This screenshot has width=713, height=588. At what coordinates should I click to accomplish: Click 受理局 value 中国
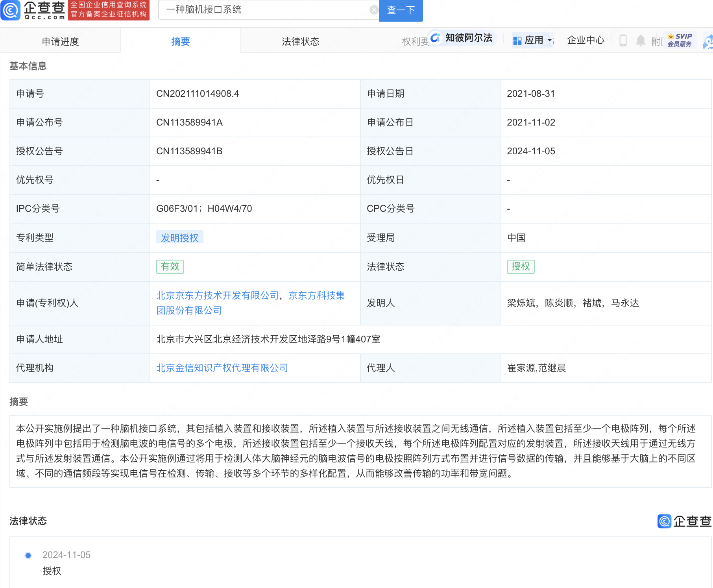(516, 238)
